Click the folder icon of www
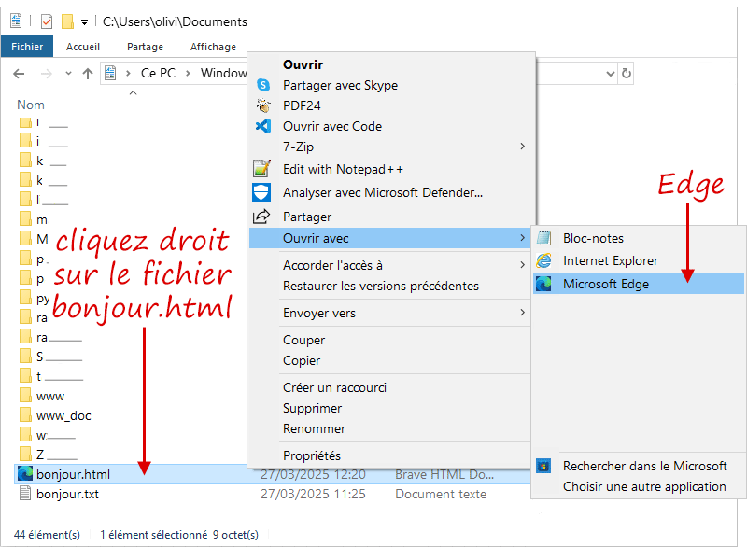Image resolution: width=747 pixels, height=560 pixels. [x=26, y=395]
